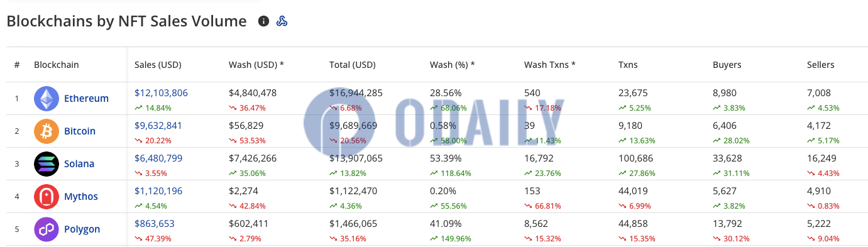Open the Ethereum blockchain link

click(x=86, y=99)
